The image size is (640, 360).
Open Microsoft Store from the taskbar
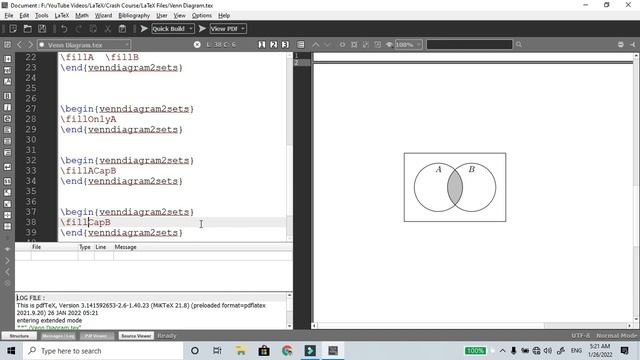[264, 351]
